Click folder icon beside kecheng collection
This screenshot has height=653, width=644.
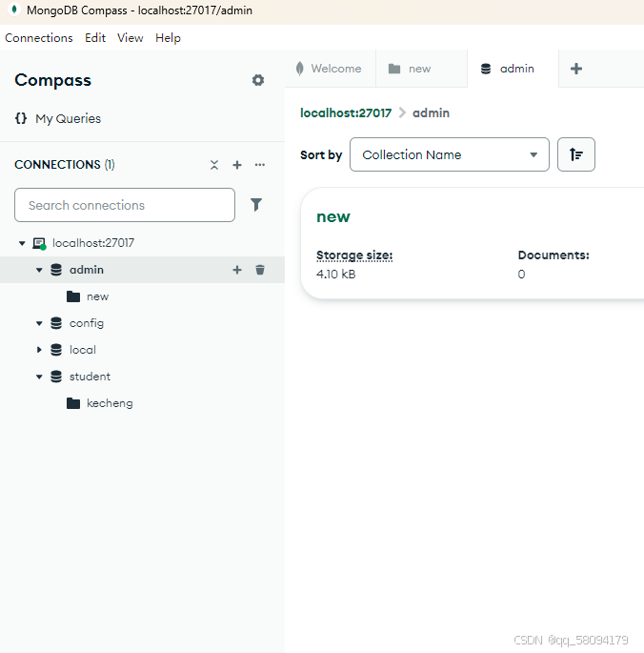coord(73,403)
